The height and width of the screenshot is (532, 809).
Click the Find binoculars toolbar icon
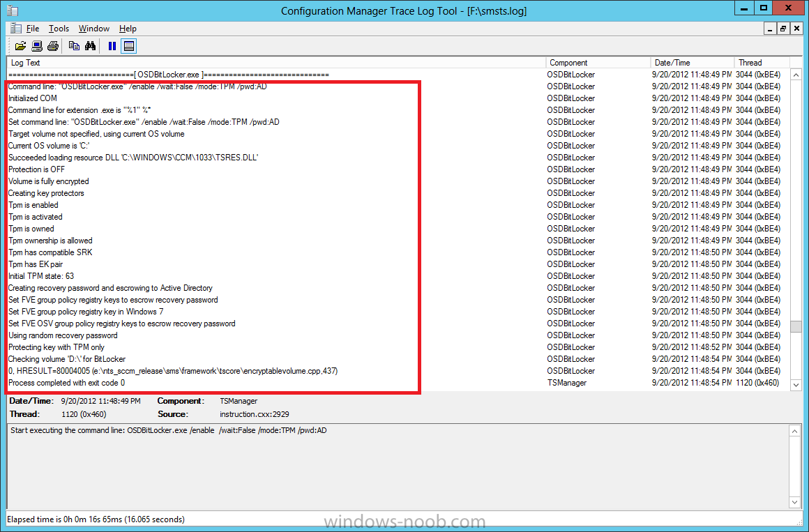coord(90,46)
